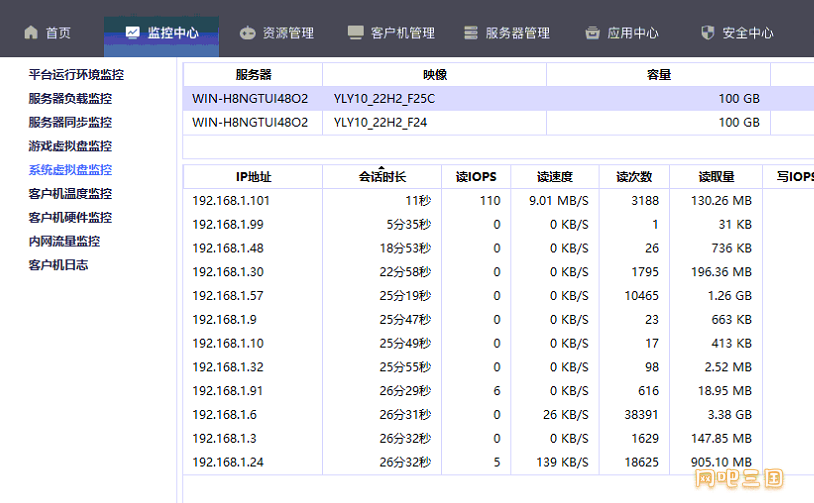The height and width of the screenshot is (503, 814).
Task: Switch to the 监控中心 tab
Action: tap(161, 36)
